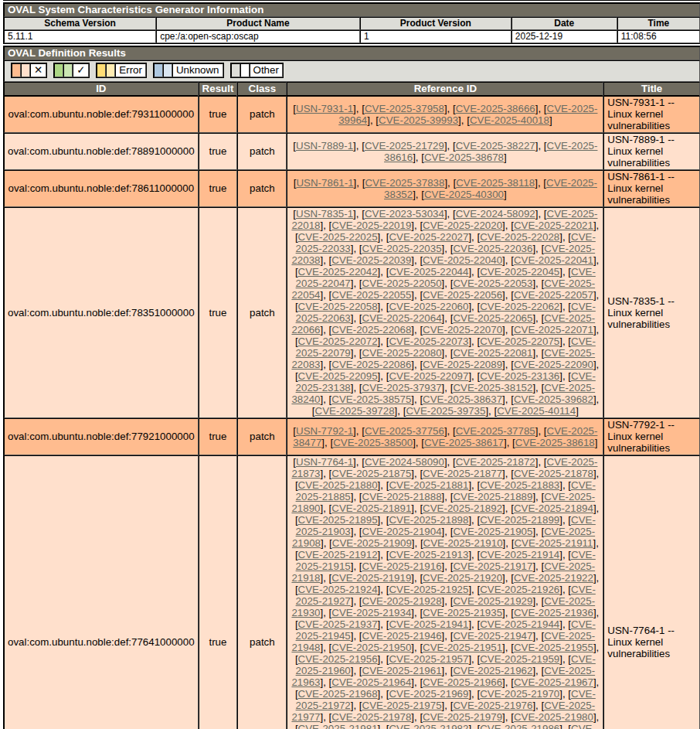Open the USN-7889-1 advisory link
Image resolution: width=700 pixels, height=729 pixels.
click(x=325, y=145)
